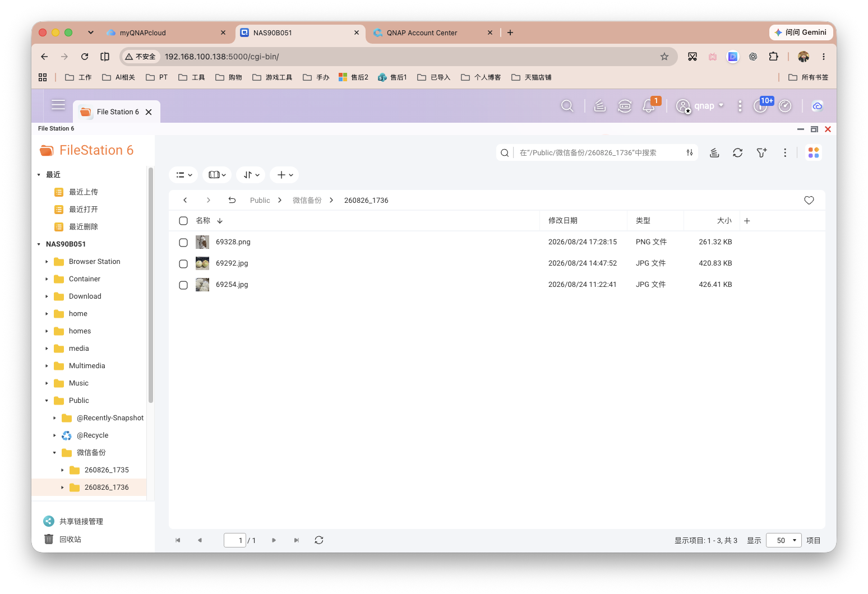Viewport: 868px width, 594px height.
Task: Open the info icon with 10+ badge
Action: pyautogui.click(x=761, y=105)
